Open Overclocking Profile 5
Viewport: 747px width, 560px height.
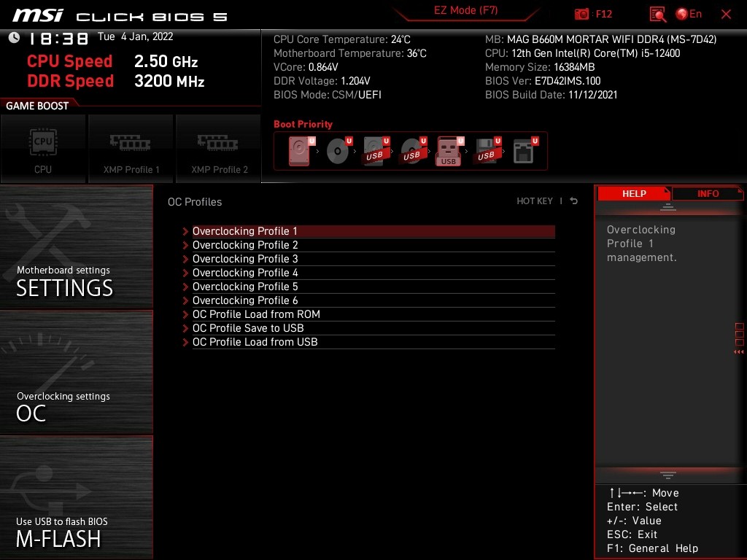tap(373, 286)
